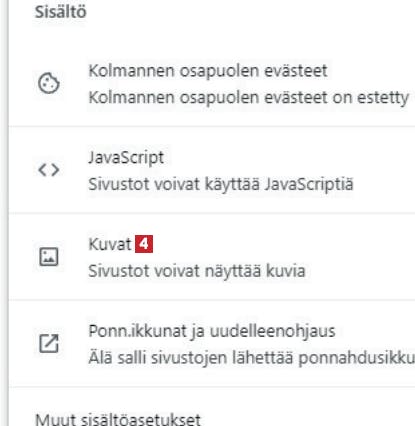Click the pop-up external window icon
Viewport: 415px width, 426px height.
click(x=49, y=343)
